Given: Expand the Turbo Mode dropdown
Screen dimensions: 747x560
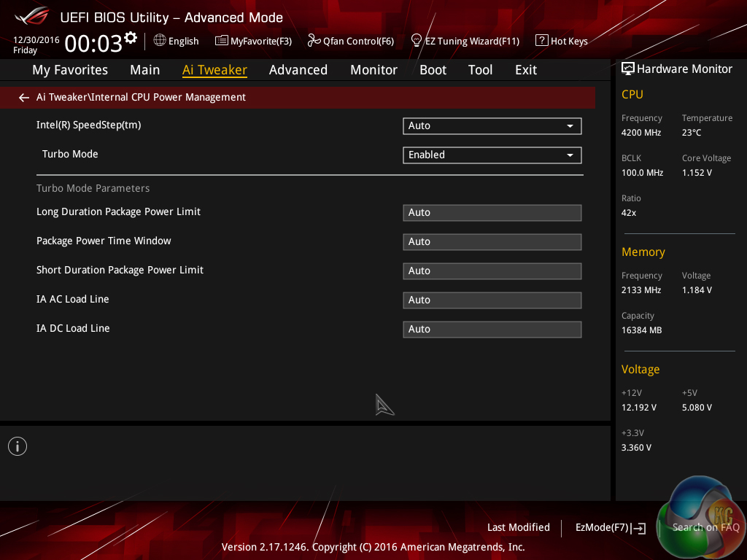Looking at the screenshot, I should 492,155.
